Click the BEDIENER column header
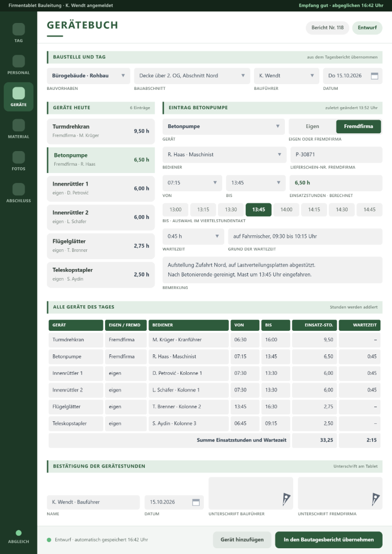 188,325
